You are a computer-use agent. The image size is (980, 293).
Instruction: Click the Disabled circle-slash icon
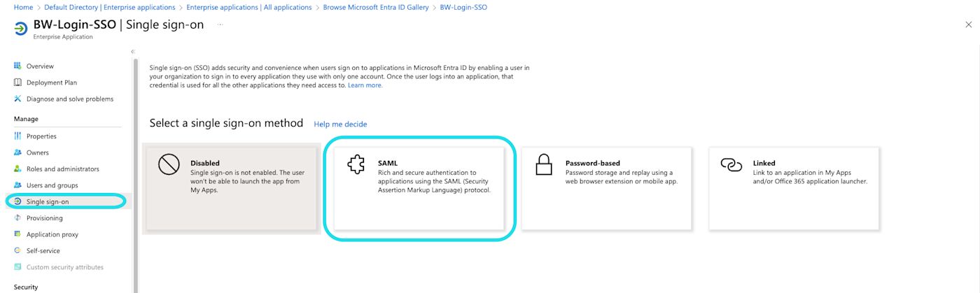169,165
